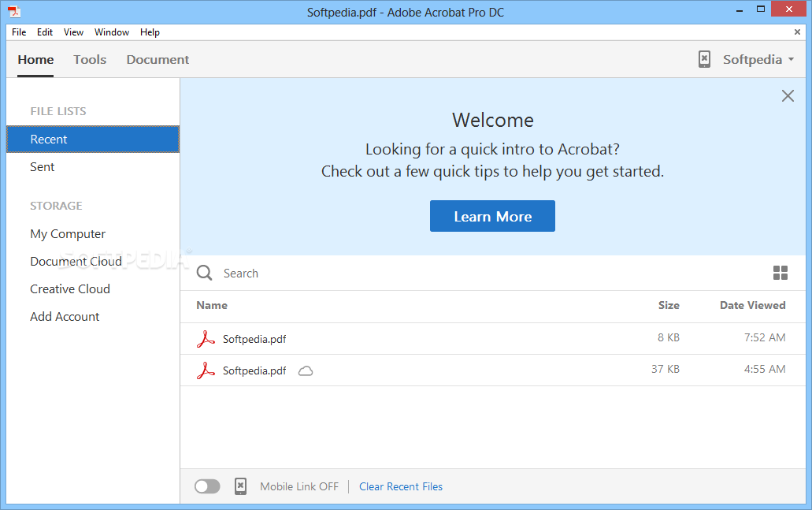Dismiss the Welcome banner with X
This screenshot has width=812, height=510.
788,96
